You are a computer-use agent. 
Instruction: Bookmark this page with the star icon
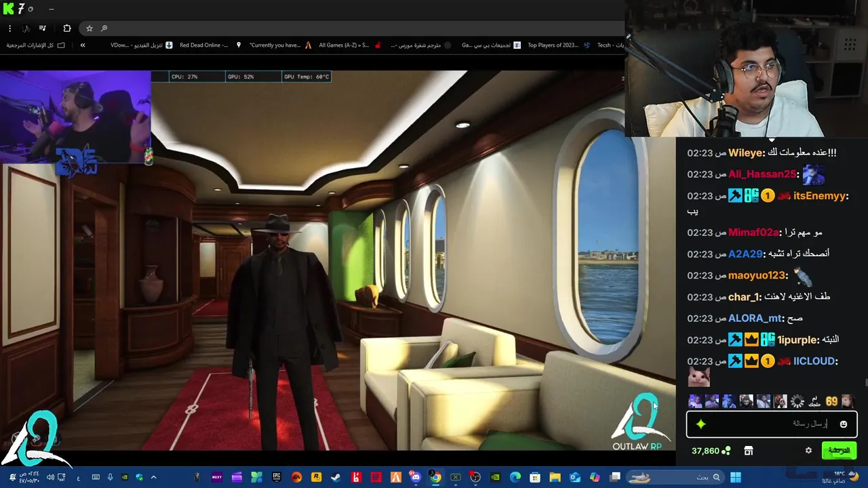coord(89,28)
